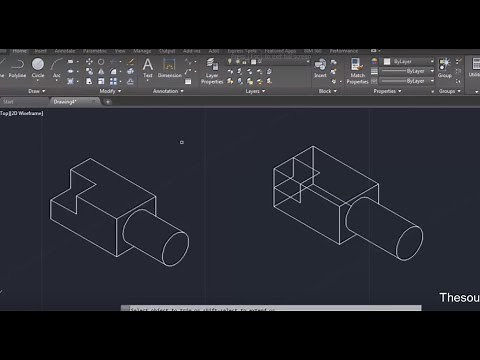Click the layer color swatch in layer list

253,62
